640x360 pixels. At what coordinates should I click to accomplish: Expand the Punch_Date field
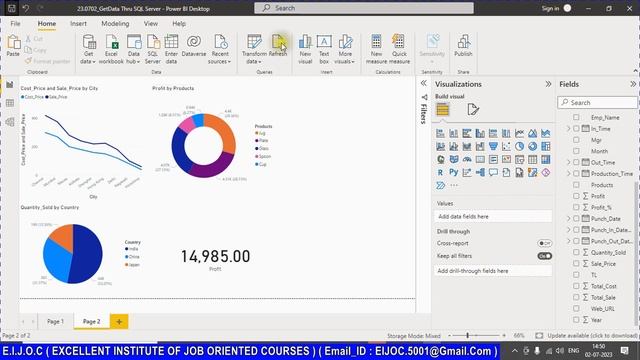pyautogui.click(x=569, y=219)
